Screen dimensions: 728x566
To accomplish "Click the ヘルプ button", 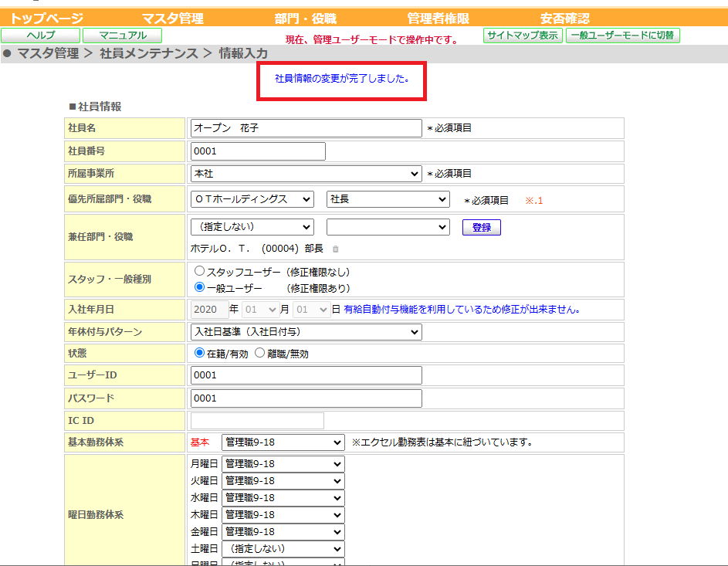I will (x=41, y=36).
